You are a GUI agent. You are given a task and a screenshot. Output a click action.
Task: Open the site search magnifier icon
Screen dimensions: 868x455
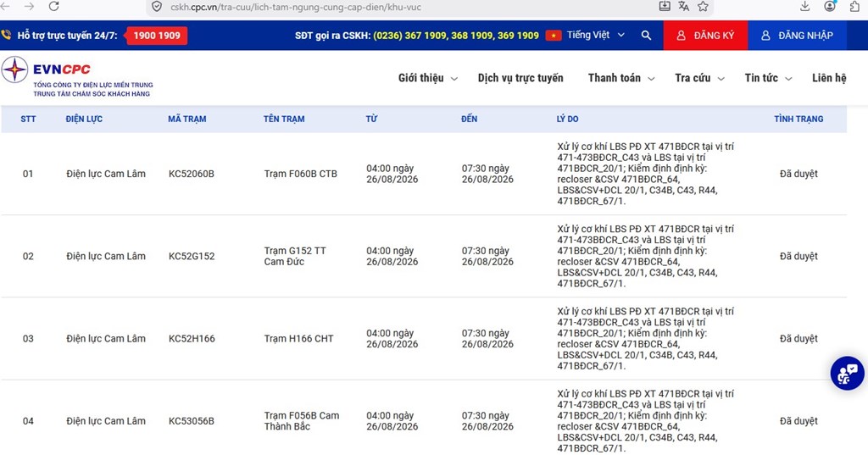pyautogui.click(x=646, y=35)
